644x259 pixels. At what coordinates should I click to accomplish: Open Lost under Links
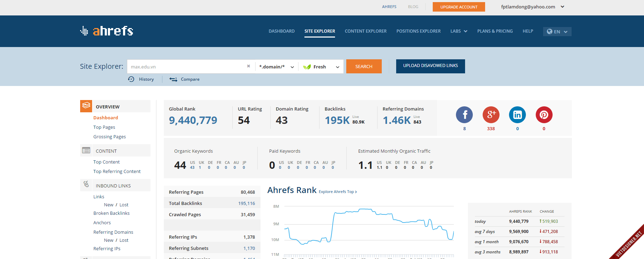coord(124,205)
